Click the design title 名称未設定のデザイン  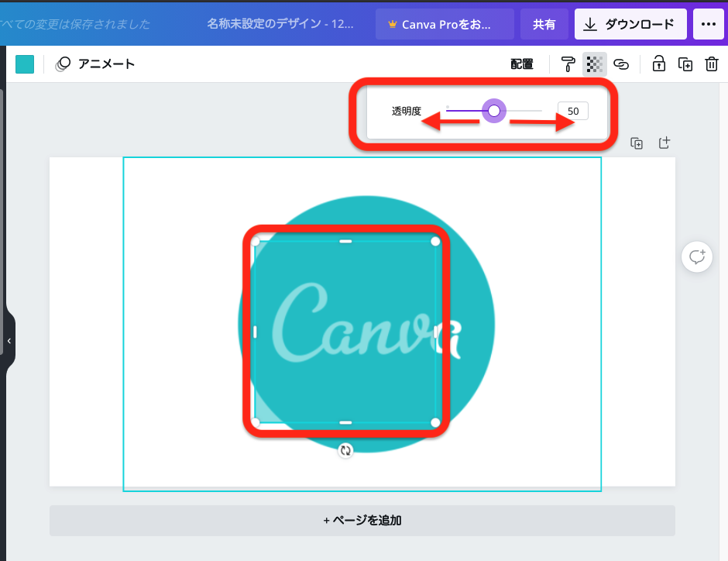[280, 24]
